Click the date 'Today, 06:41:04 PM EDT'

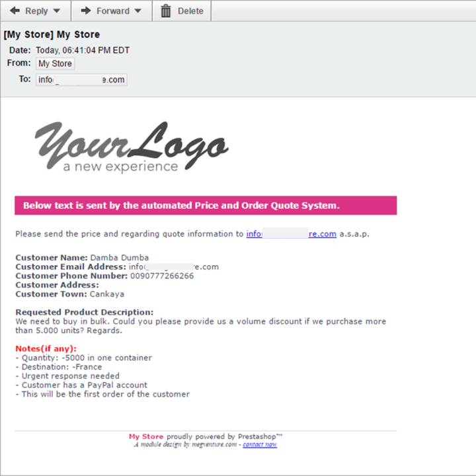pyautogui.click(x=83, y=50)
